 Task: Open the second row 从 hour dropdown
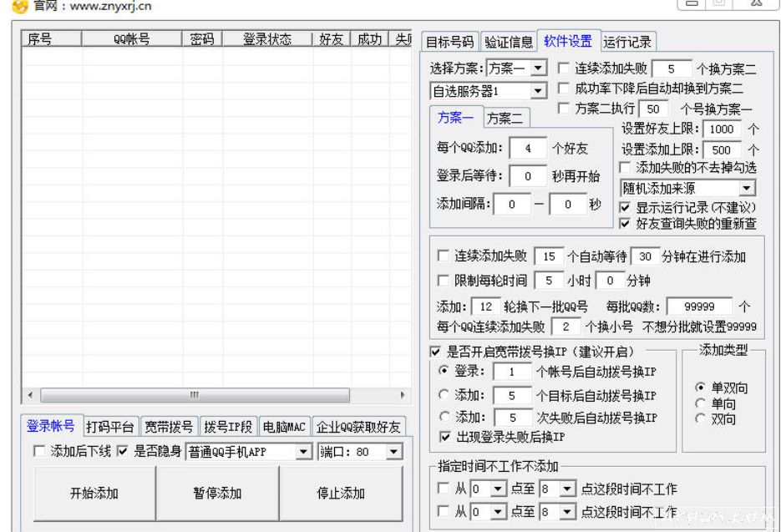[x=498, y=512]
